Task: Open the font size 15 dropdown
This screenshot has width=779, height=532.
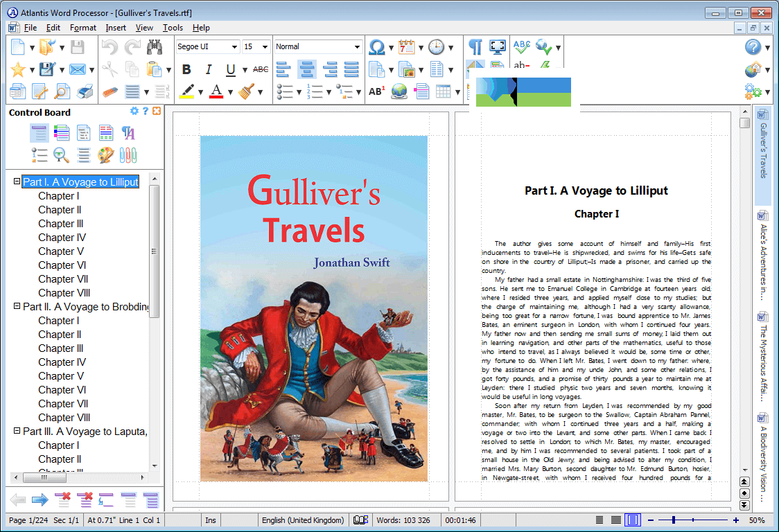Action: 265,46
